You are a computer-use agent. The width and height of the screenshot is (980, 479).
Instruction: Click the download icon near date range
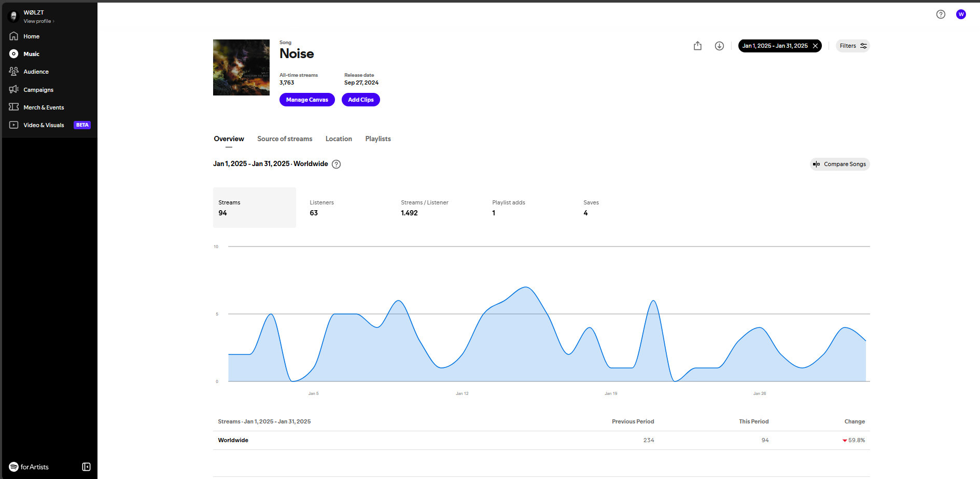coord(719,46)
